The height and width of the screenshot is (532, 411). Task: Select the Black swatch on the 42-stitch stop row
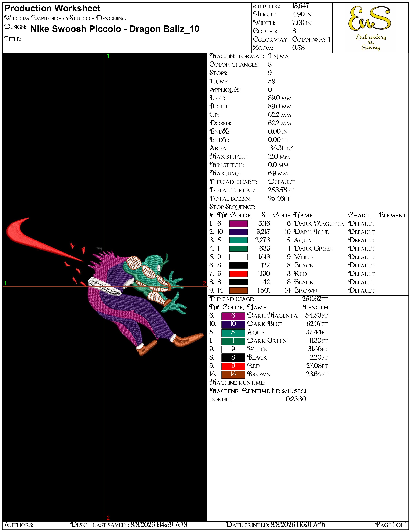tap(238, 282)
